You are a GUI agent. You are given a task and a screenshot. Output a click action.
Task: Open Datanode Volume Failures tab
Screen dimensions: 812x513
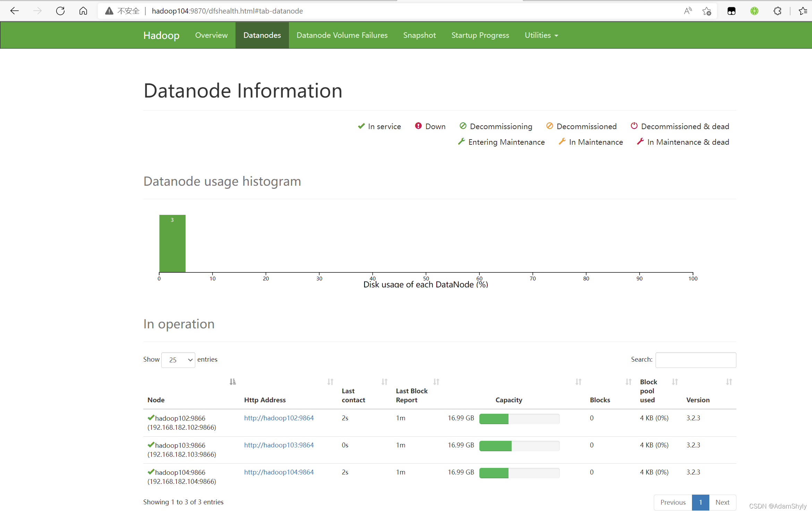pyautogui.click(x=342, y=35)
